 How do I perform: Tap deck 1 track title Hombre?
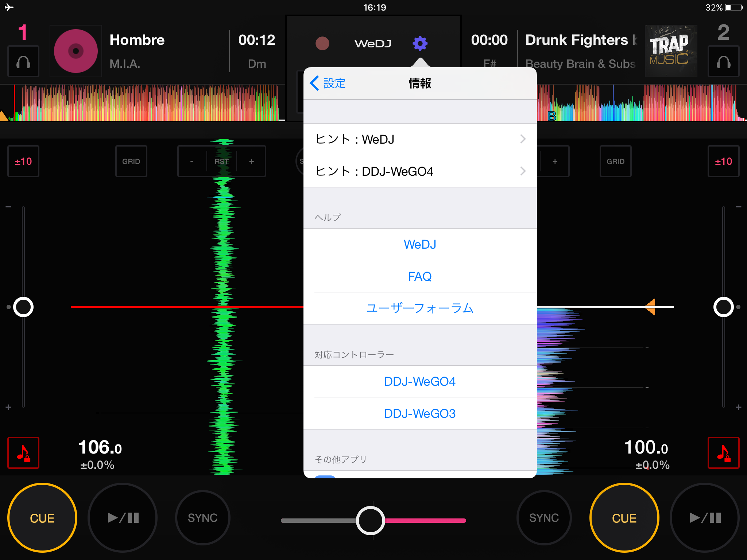pyautogui.click(x=137, y=40)
